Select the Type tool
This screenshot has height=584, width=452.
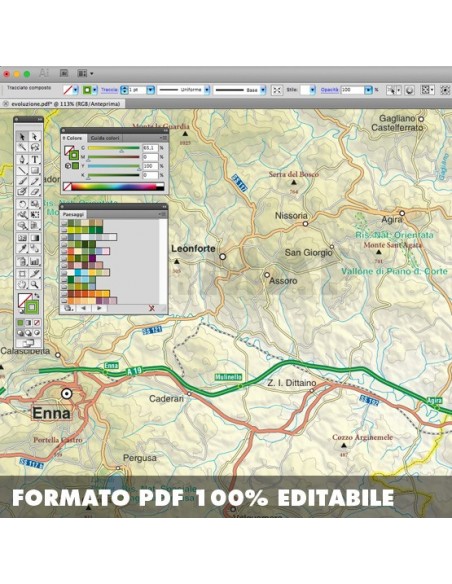(x=35, y=159)
